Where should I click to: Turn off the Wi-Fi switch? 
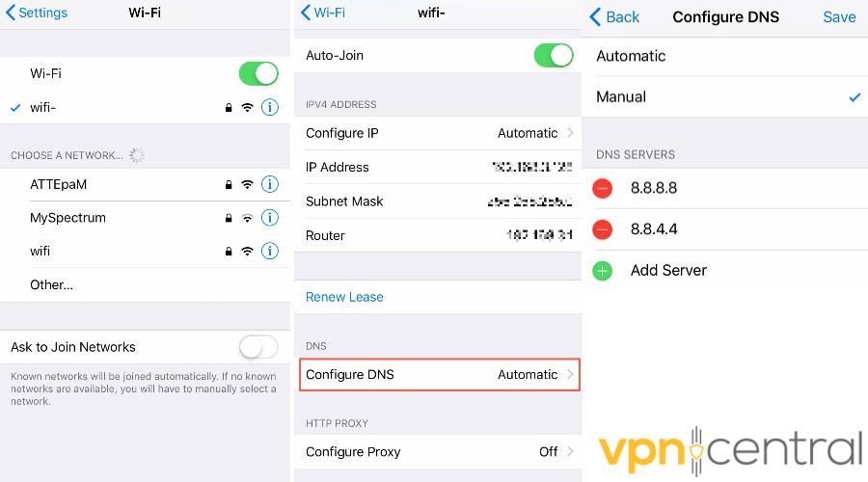tap(258, 73)
